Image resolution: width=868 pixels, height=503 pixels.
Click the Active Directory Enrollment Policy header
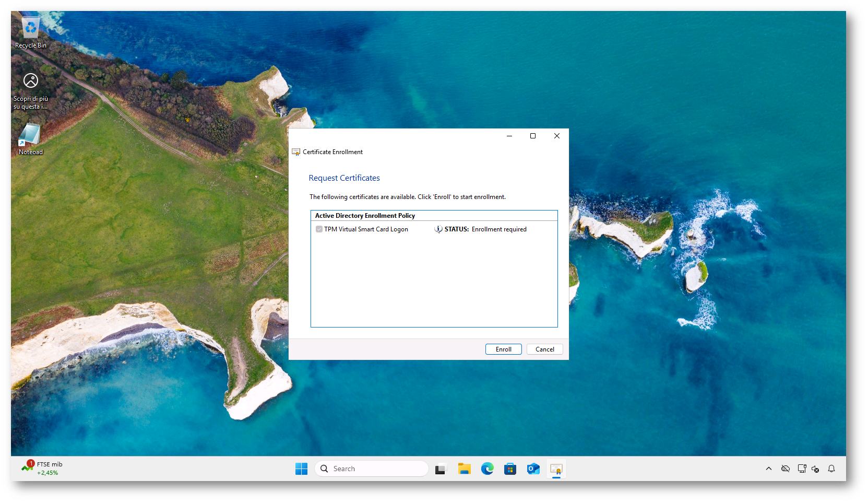coord(365,216)
